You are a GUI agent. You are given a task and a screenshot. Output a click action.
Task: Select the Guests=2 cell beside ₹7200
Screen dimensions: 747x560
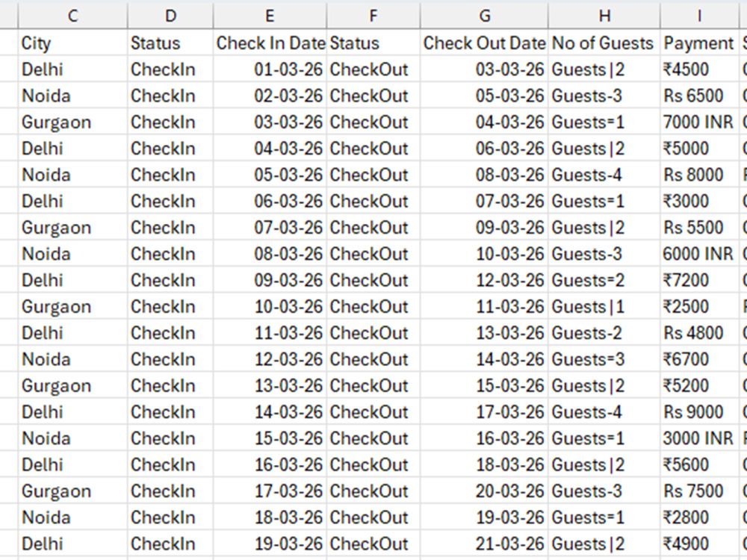coord(604,281)
